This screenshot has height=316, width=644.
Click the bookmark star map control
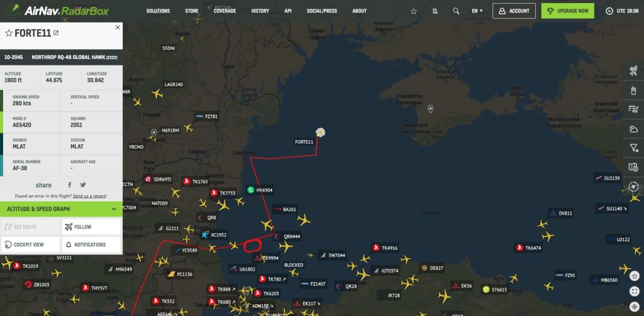[x=635, y=275]
